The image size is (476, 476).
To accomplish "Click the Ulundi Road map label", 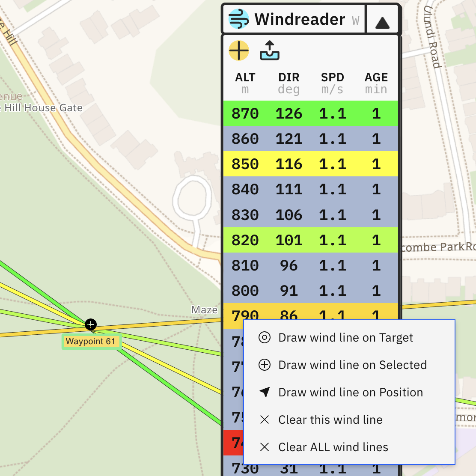I will coord(432,36).
